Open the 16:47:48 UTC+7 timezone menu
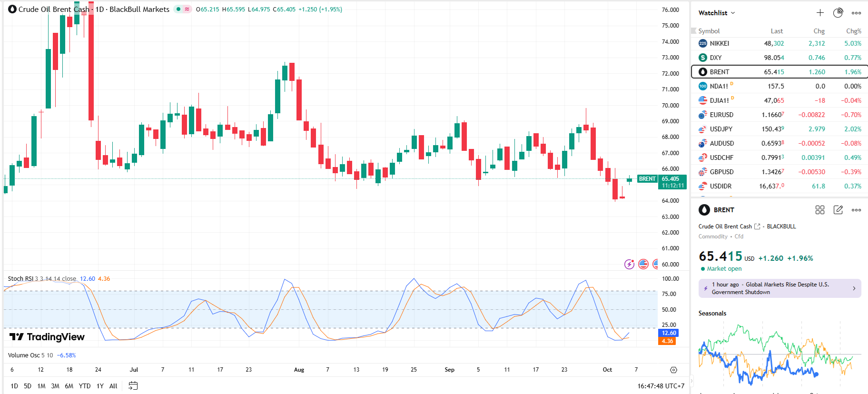This screenshot has width=868, height=394. 661,386
